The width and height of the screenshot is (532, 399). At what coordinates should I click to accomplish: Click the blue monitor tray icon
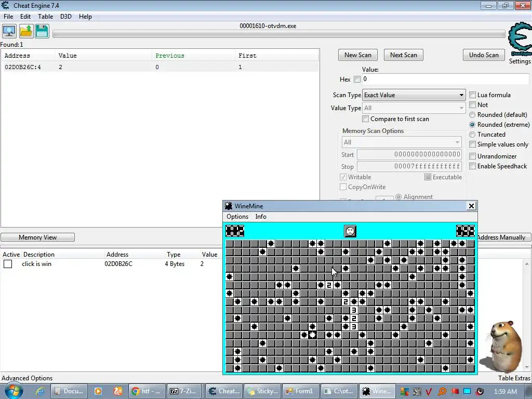(467, 392)
